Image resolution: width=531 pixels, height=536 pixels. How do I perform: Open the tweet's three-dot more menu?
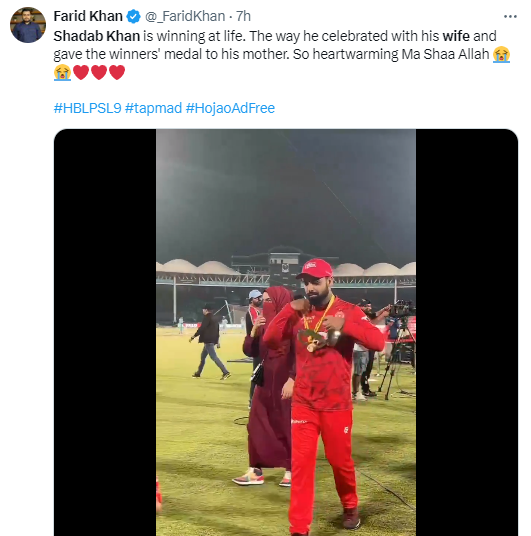coord(510,16)
